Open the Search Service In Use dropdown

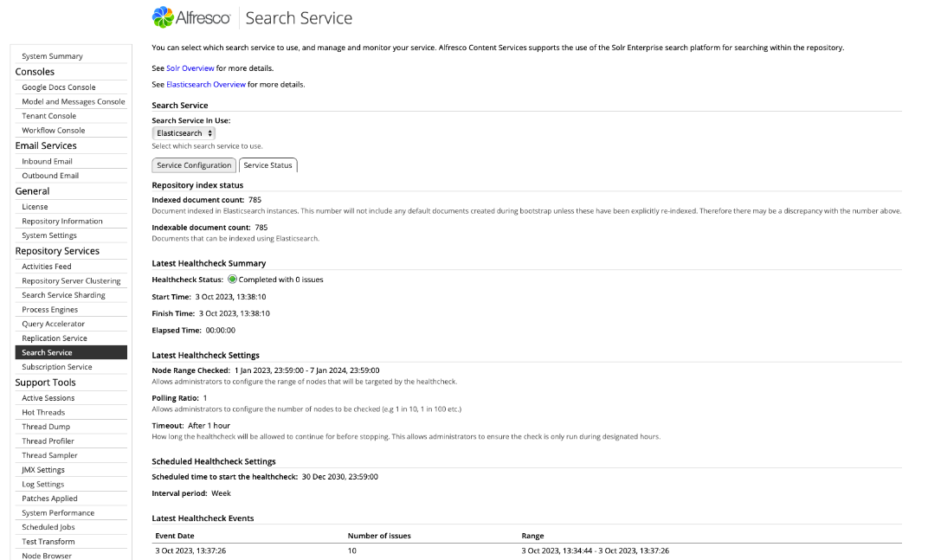(184, 133)
